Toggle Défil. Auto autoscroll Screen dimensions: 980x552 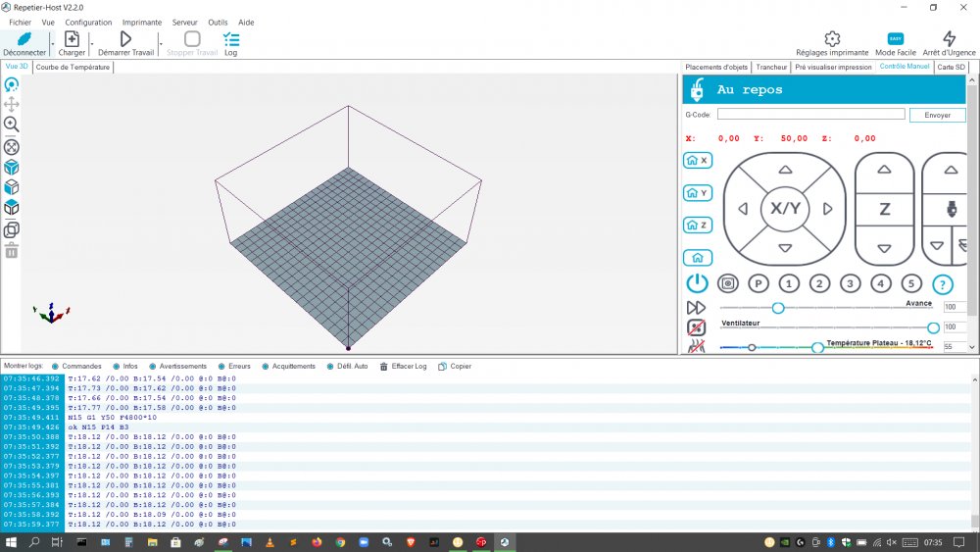[348, 367]
